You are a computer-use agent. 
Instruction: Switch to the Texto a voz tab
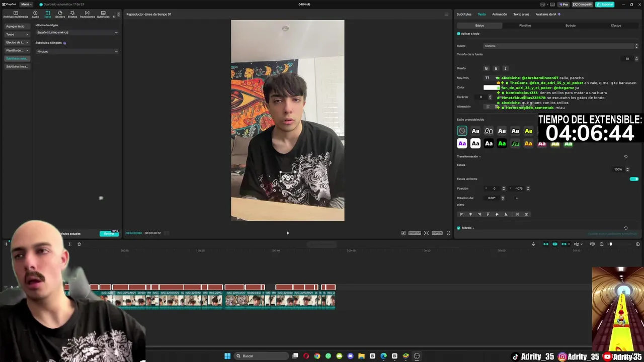coord(521,14)
